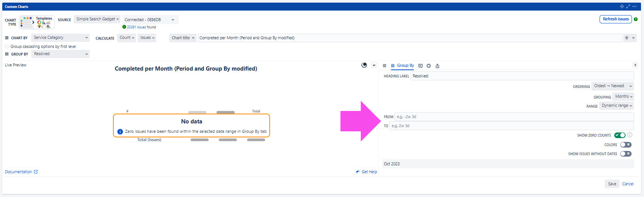Open the Oldest → Newest ordering dropdown
Viewport: 644px width, 197px height.
612,86
